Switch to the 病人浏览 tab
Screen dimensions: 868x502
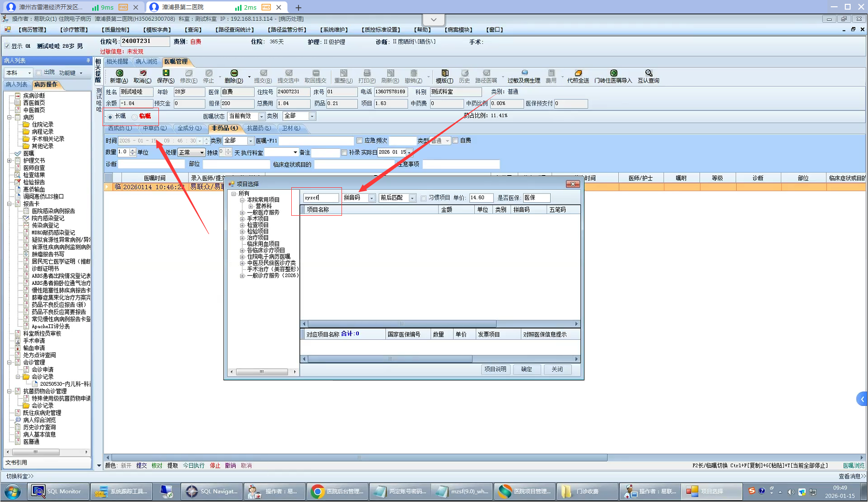point(146,62)
